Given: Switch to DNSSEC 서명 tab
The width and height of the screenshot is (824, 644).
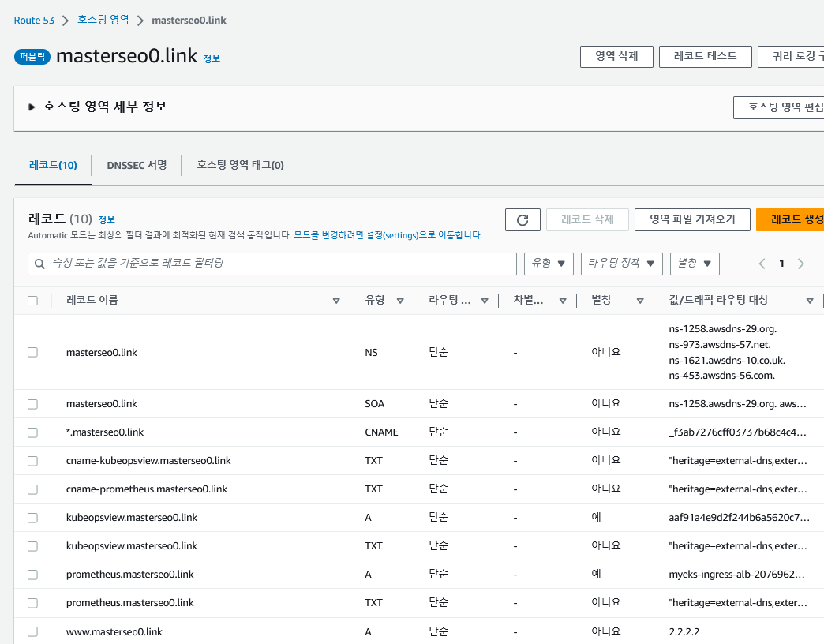Looking at the screenshot, I should [137, 166].
